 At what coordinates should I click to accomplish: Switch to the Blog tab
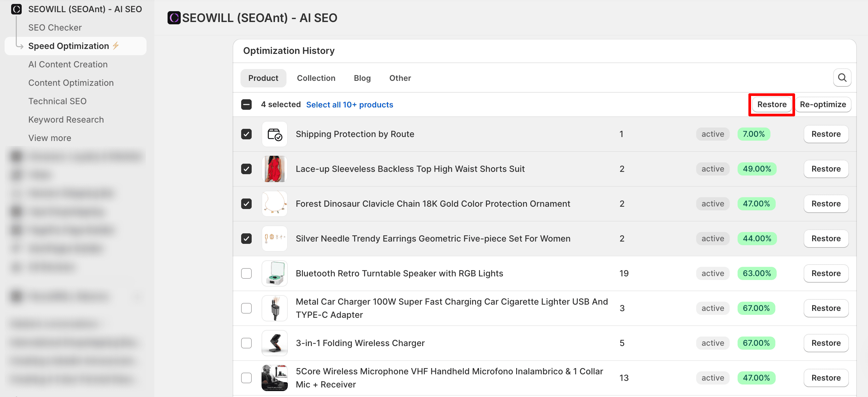pyautogui.click(x=362, y=78)
